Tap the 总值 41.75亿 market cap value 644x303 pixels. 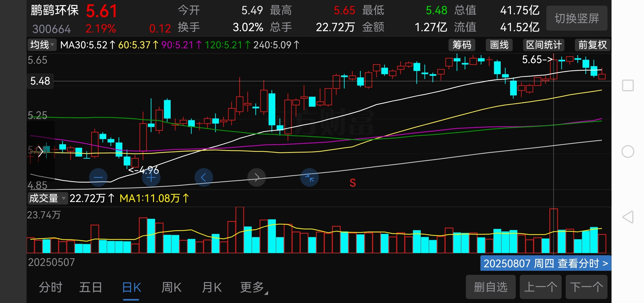click(x=520, y=10)
